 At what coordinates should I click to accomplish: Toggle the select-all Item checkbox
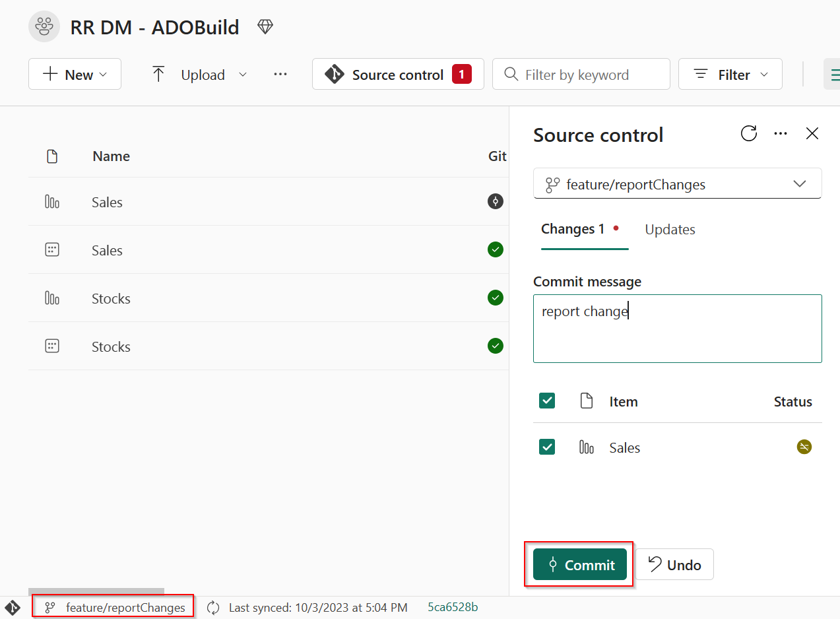tap(547, 401)
